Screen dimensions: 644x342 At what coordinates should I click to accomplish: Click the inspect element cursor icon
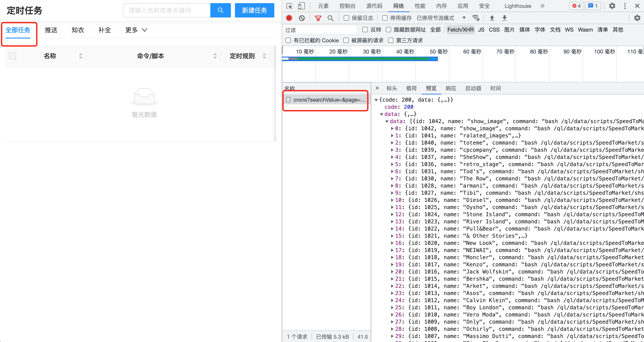point(289,6)
